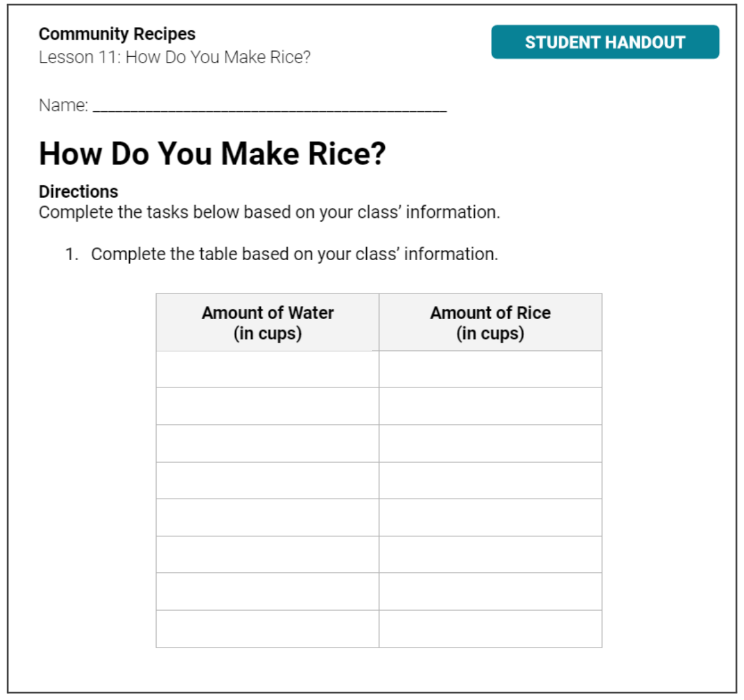
Task: Click the How Do You Make Rice? title
Action: click(x=213, y=153)
